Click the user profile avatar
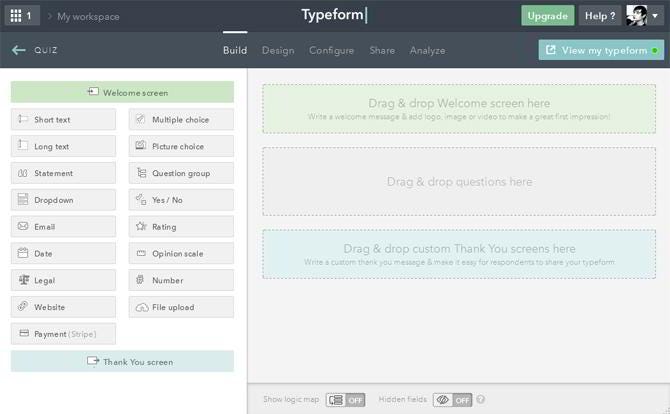This screenshot has height=414, width=670. (x=637, y=16)
